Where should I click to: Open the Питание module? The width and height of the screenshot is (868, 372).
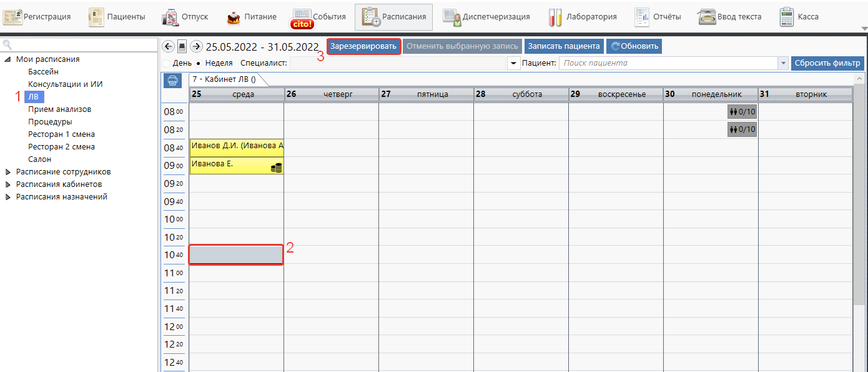(x=252, y=17)
